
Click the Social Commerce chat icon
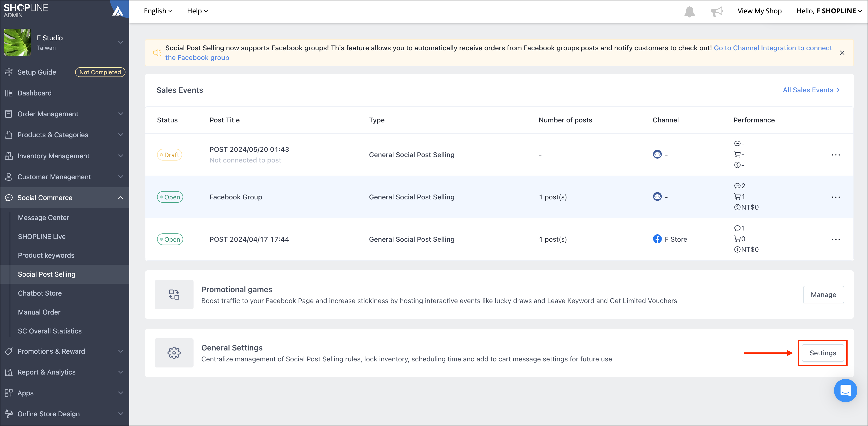point(9,197)
